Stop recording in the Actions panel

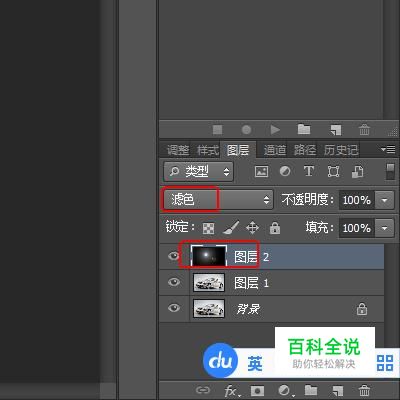[x=218, y=130]
